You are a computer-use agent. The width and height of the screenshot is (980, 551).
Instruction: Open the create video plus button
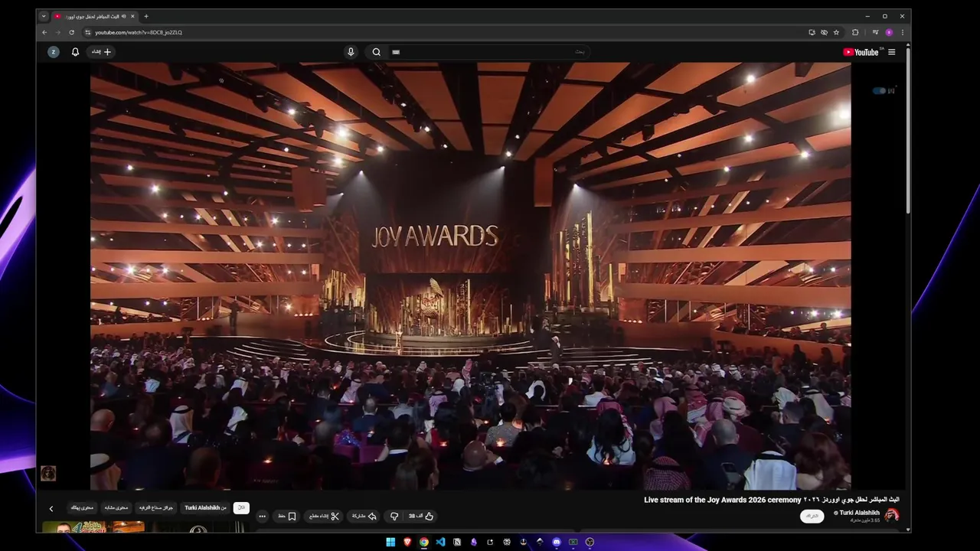(101, 52)
